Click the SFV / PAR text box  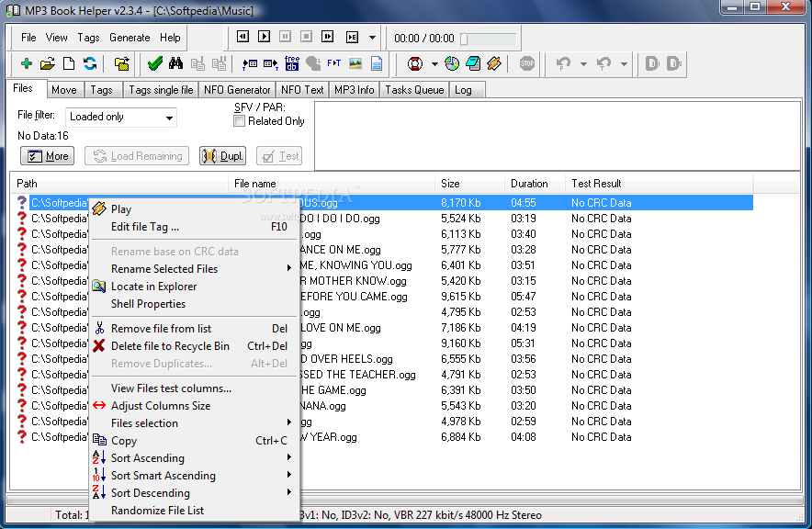pos(558,136)
